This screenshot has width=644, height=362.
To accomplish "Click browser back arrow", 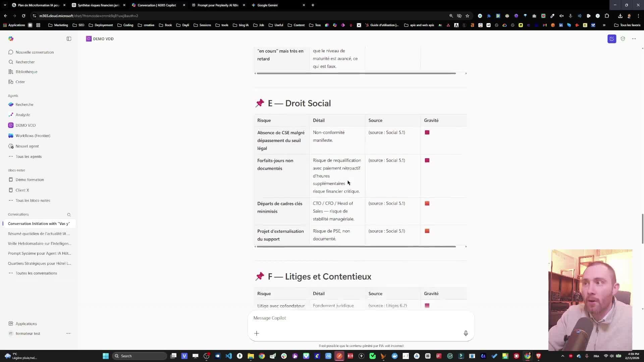I will 6,16.
